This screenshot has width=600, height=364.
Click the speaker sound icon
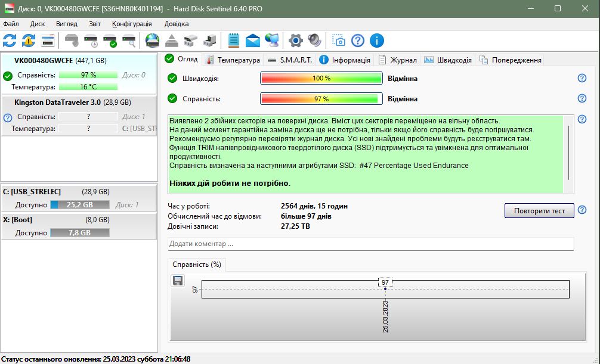click(x=314, y=41)
